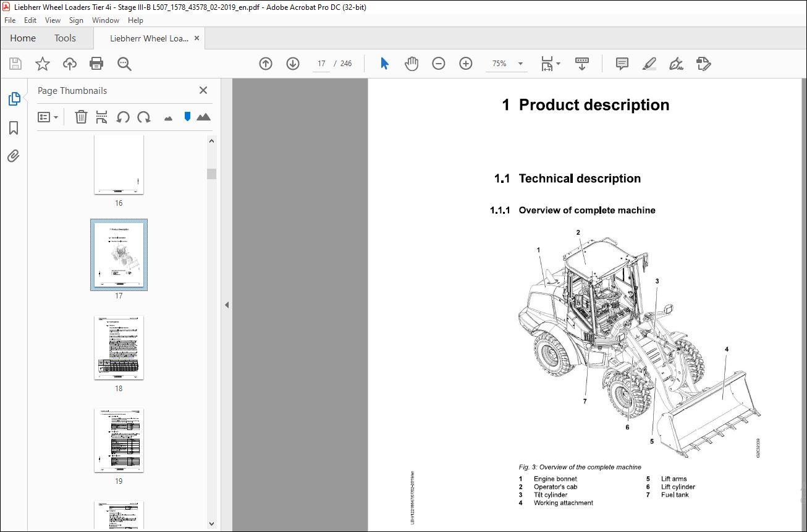The image size is (807, 532).
Task: Switch to the Tools tab
Action: [x=65, y=38]
